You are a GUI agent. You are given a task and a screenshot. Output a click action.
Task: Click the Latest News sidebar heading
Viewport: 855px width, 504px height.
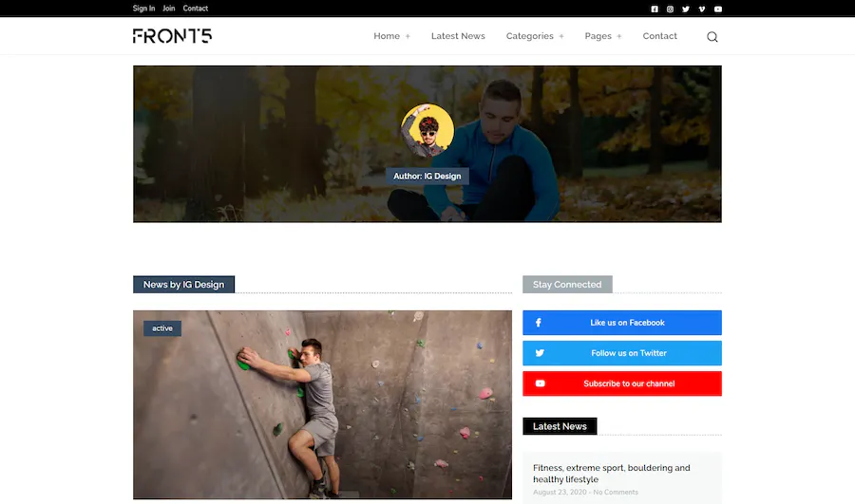click(x=560, y=426)
